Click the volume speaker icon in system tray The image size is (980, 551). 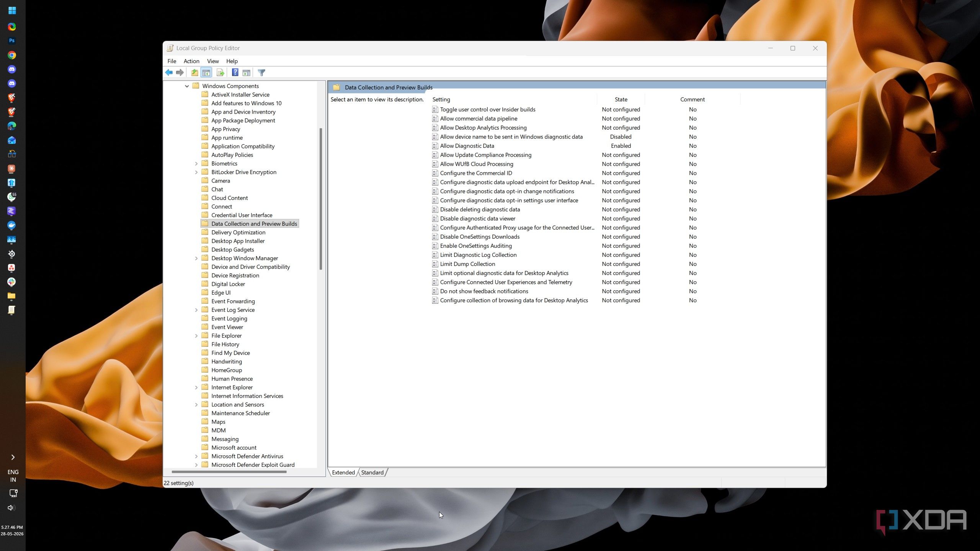pos(11,508)
